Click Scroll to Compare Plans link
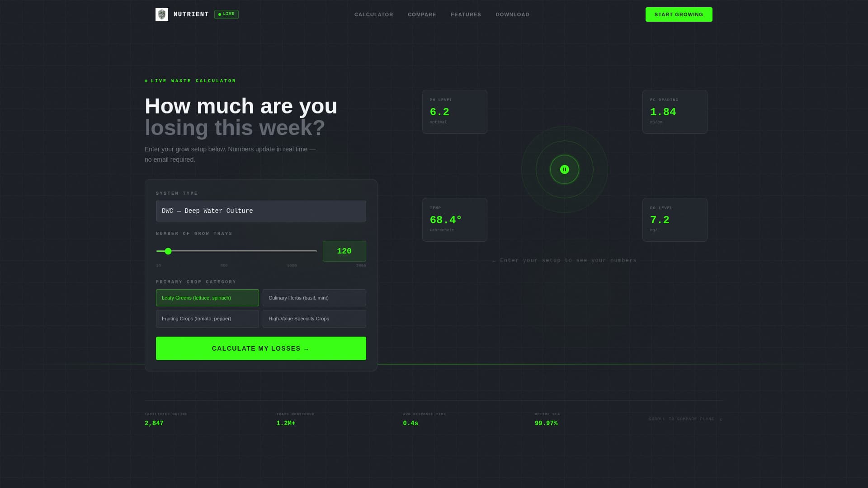Screen dimensions: 868x488 [x=685, y=419]
